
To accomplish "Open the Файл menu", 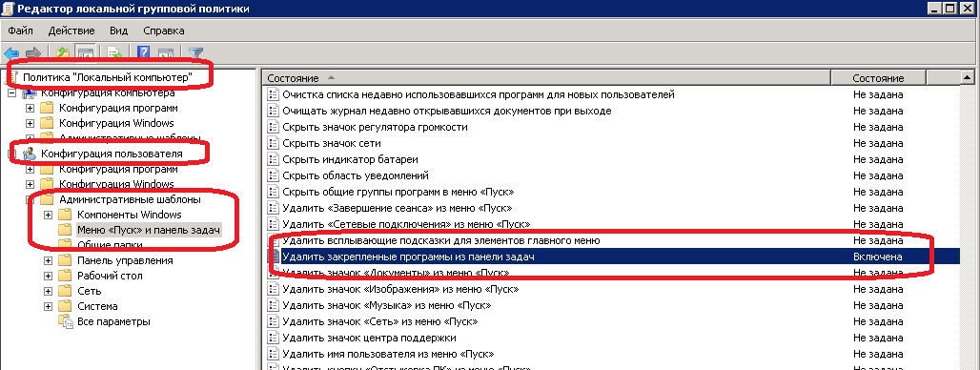I will (21, 31).
